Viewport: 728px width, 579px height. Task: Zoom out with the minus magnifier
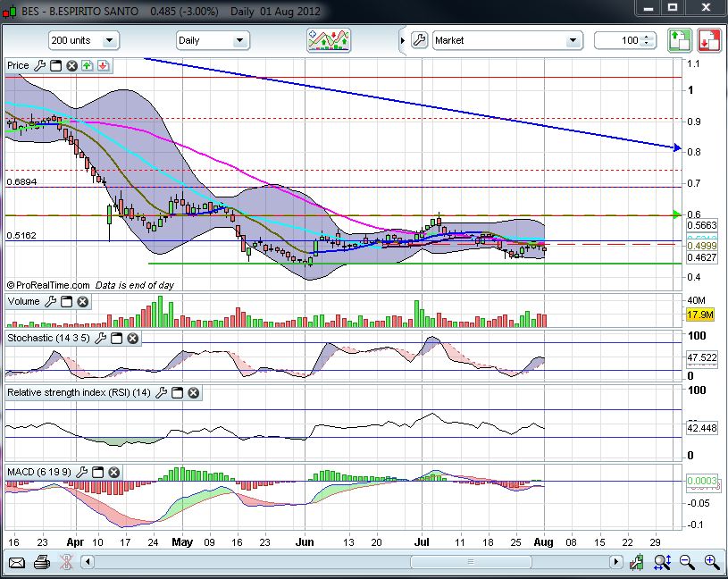tap(687, 562)
